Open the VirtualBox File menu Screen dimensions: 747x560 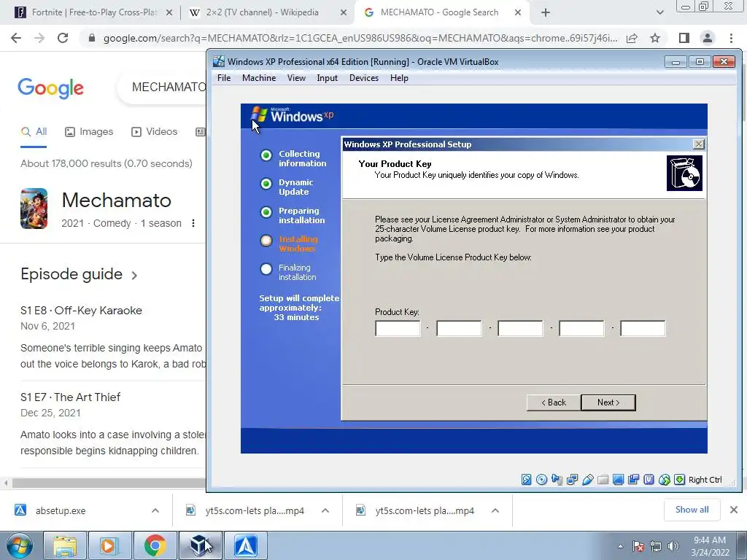[224, 78]
